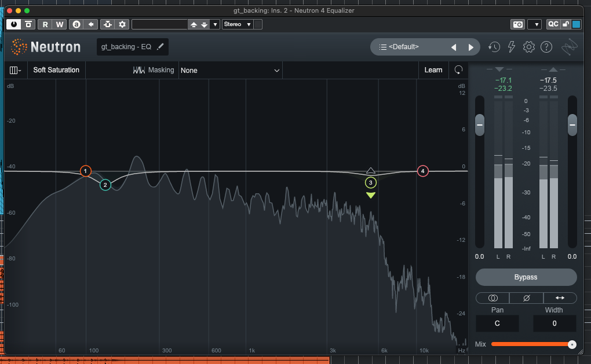Open the host preset management dropdown arrow
This screenshot has width=591, height=364.
click(x=215, y=24)
